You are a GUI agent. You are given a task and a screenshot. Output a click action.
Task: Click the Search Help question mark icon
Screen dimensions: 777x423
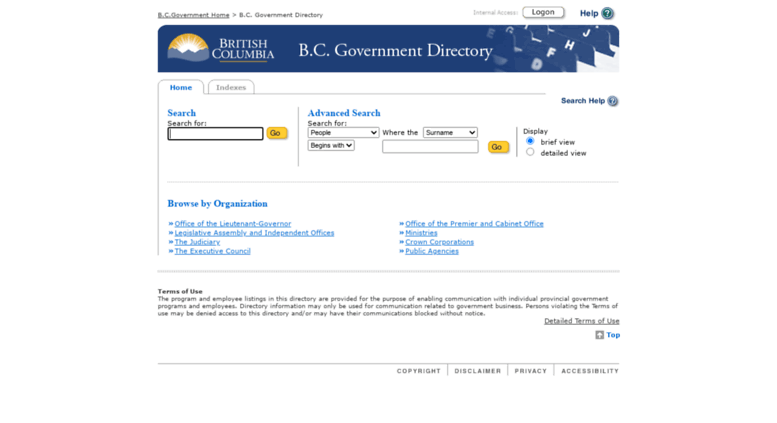(612, 101)
